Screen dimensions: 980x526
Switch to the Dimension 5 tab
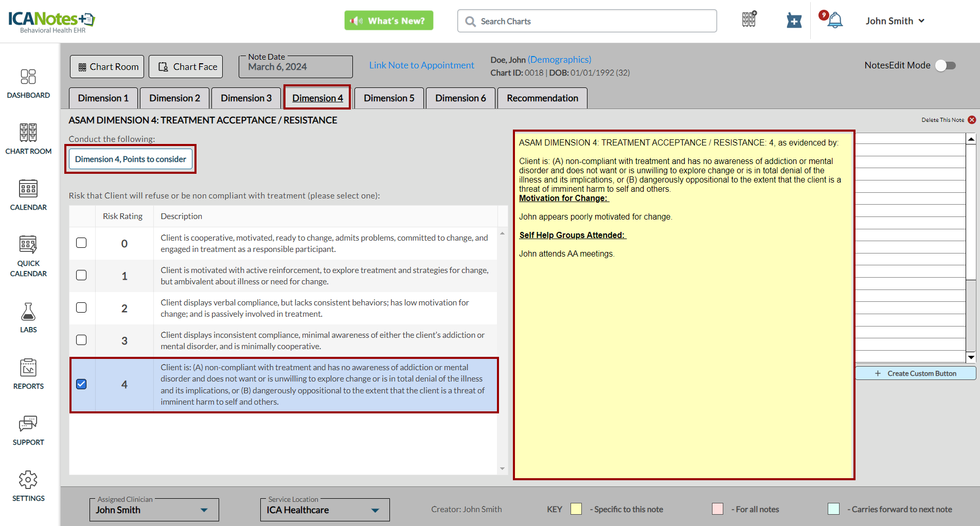point(389,98)
